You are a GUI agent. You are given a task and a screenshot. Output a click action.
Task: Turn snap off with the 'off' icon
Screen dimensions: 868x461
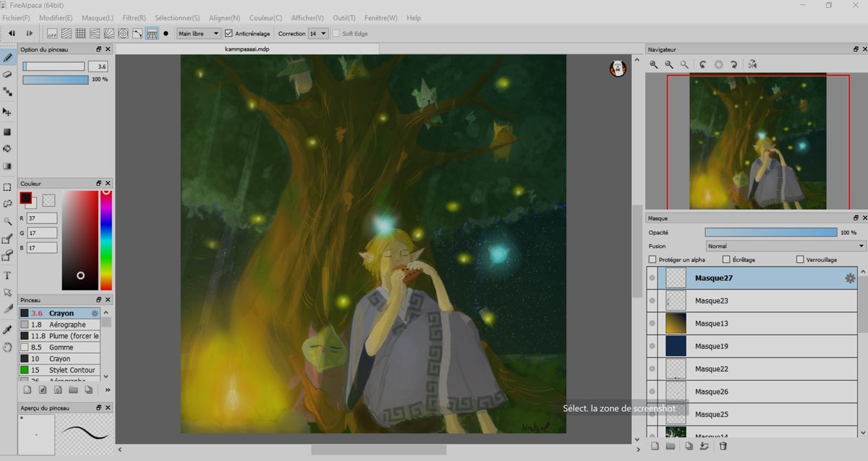pos(52,33)
